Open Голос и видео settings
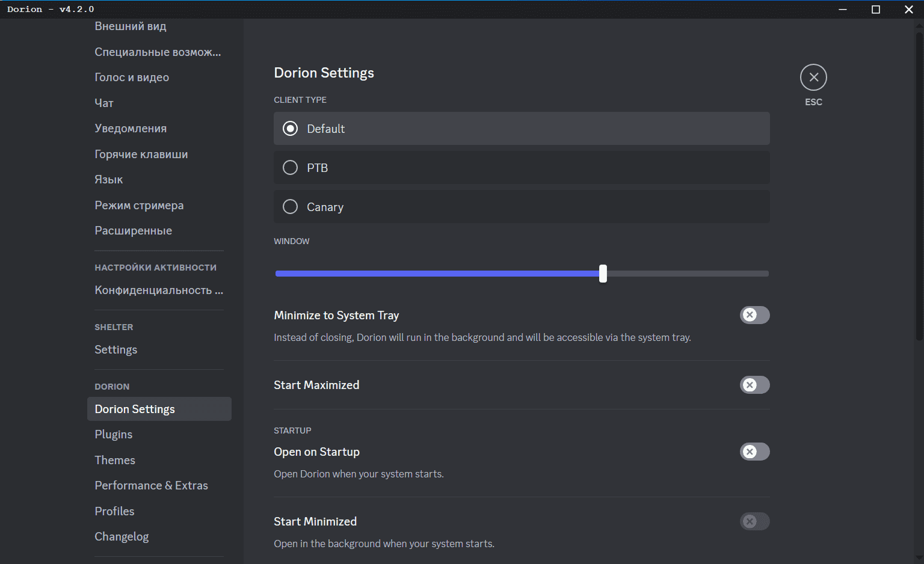 [x=132, y=78]
